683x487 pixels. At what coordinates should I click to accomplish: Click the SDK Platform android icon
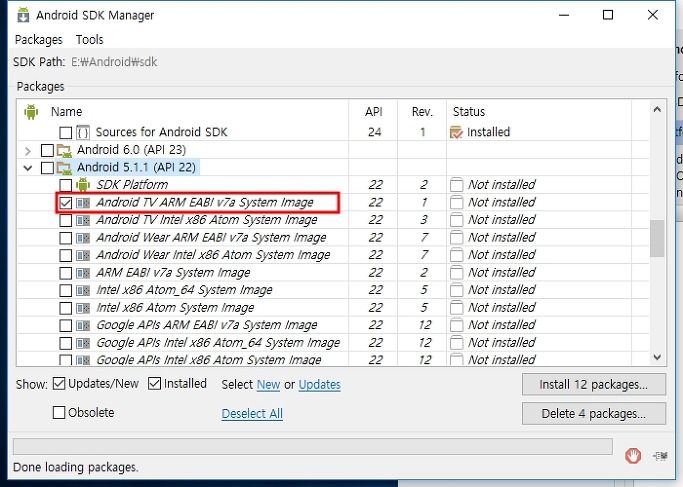tap(83, 185)
